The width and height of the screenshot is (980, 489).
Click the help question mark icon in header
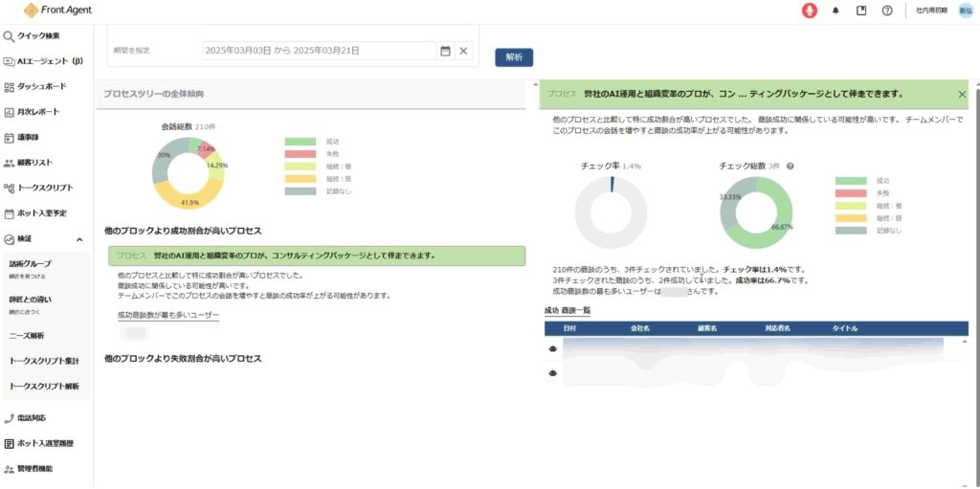click(887, 11)
